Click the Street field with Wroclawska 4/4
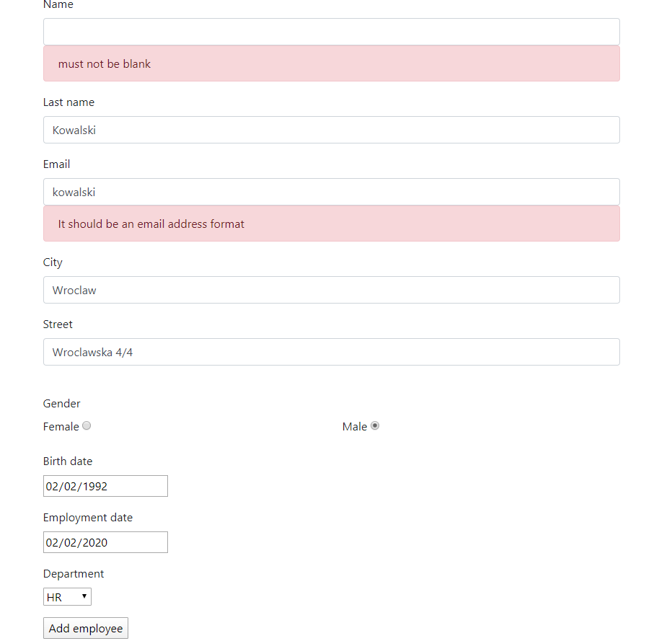This screenshot has width=672, height=641. click(x=331, y=352)
